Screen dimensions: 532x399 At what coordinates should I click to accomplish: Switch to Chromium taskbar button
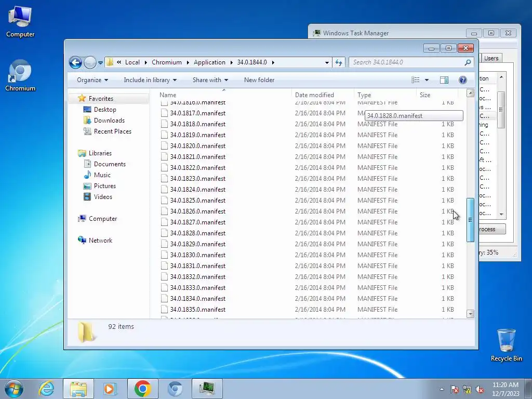tap(175, 389)
